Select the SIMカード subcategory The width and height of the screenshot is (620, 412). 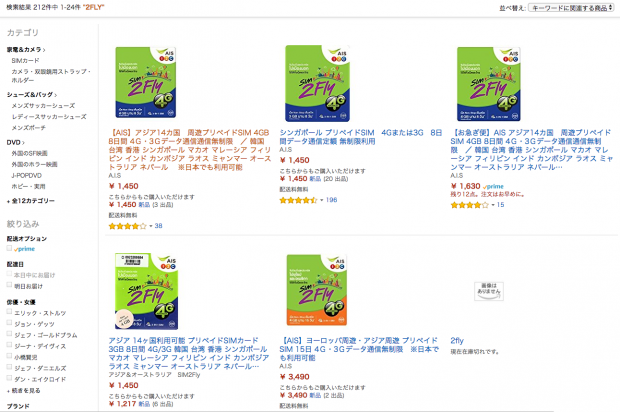pos(25,60)
